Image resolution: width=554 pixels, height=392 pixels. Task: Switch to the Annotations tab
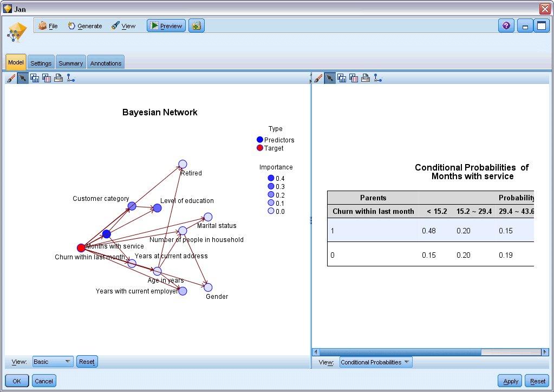tap(106, 63)
